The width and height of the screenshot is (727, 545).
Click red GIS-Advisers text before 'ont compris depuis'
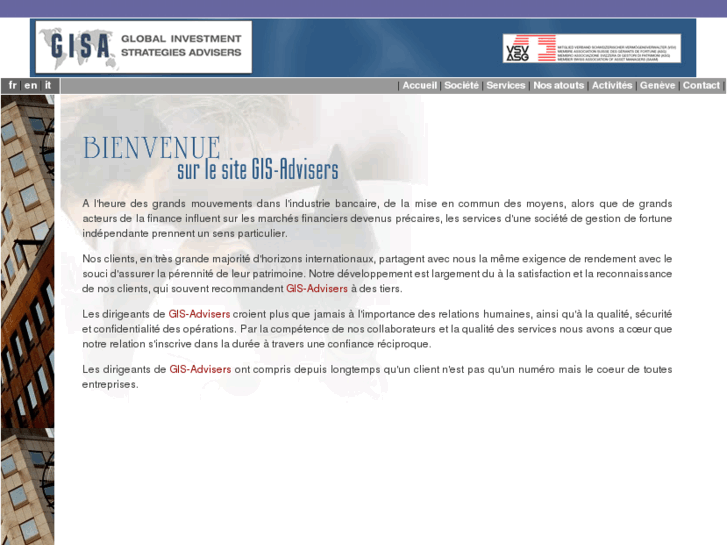(x=200, y=369)
